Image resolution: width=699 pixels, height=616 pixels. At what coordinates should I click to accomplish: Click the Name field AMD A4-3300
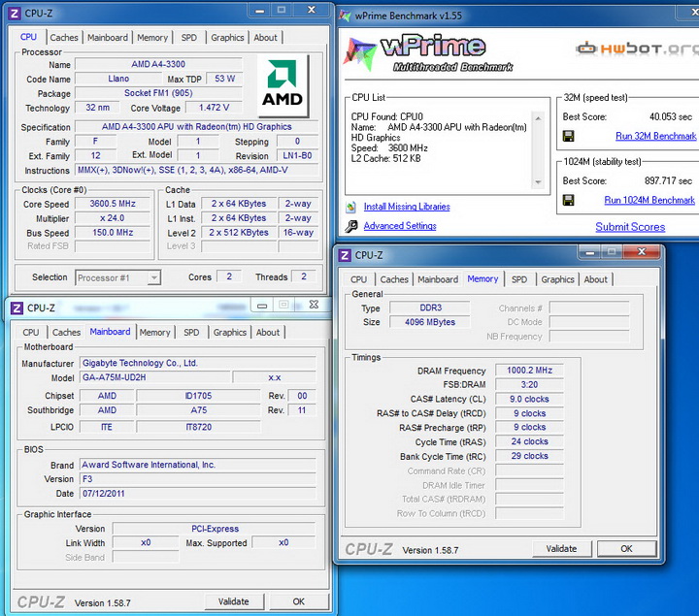(158, 64)
